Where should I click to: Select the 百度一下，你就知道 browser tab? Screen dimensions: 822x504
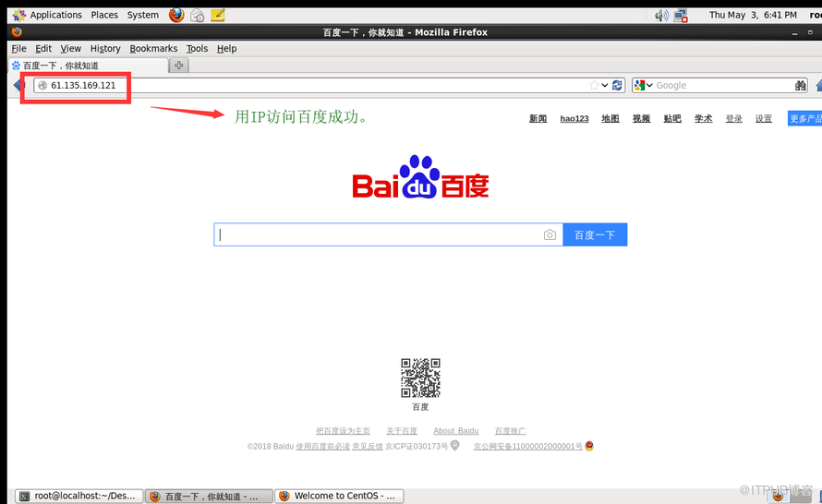[88, 66]
